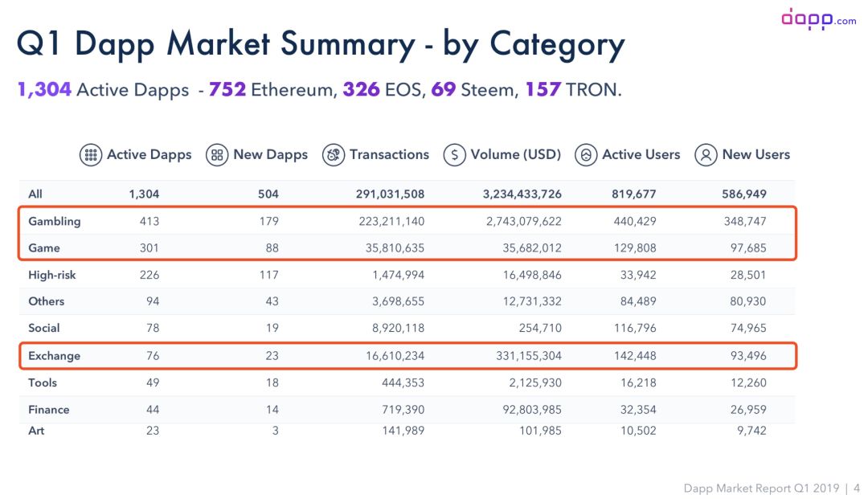Click the Finance row label
This screenshot has height=499, width=868.
(49, 410)
